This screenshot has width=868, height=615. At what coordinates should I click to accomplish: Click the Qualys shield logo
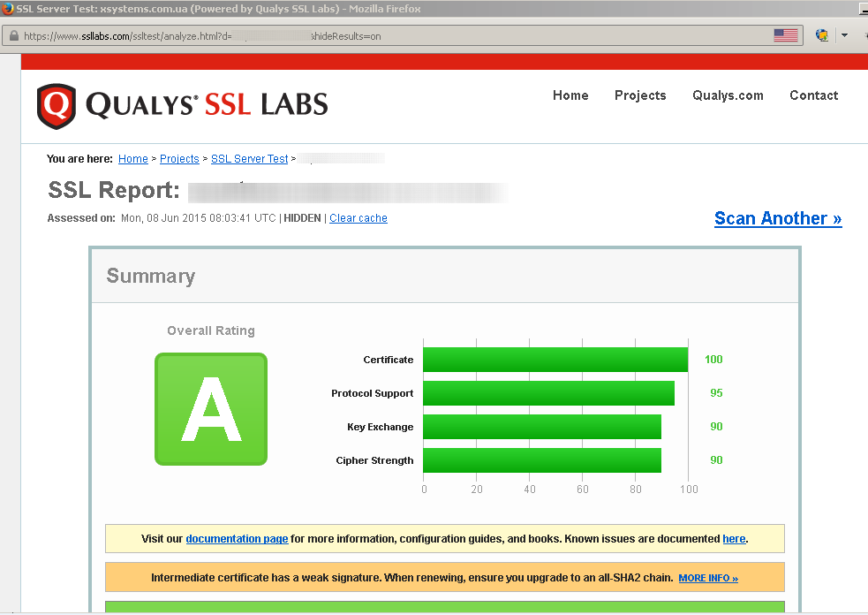[x=56, y=106]
